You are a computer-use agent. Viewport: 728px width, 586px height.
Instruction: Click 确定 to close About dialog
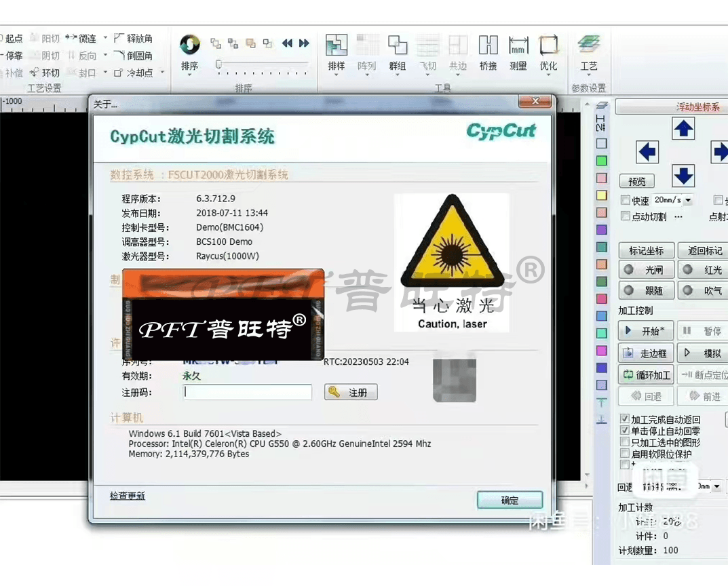(x=510, y=500)
